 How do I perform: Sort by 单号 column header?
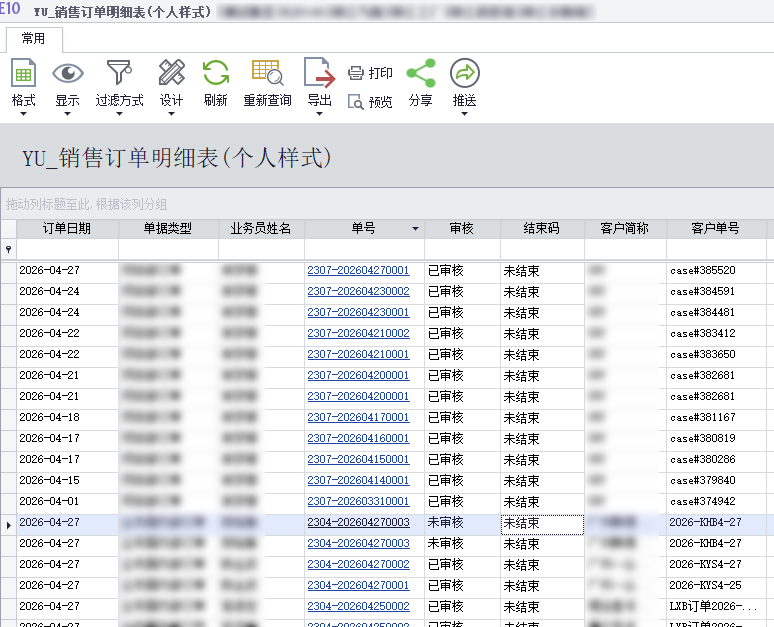coord(363,229)
